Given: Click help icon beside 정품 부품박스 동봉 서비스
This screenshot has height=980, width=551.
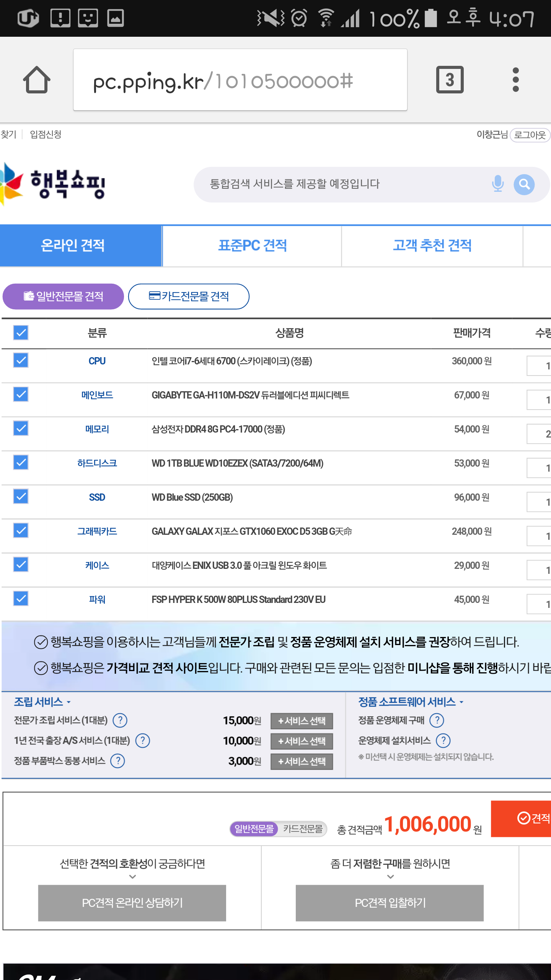Looking at the screenshot, I should (117, 761).
